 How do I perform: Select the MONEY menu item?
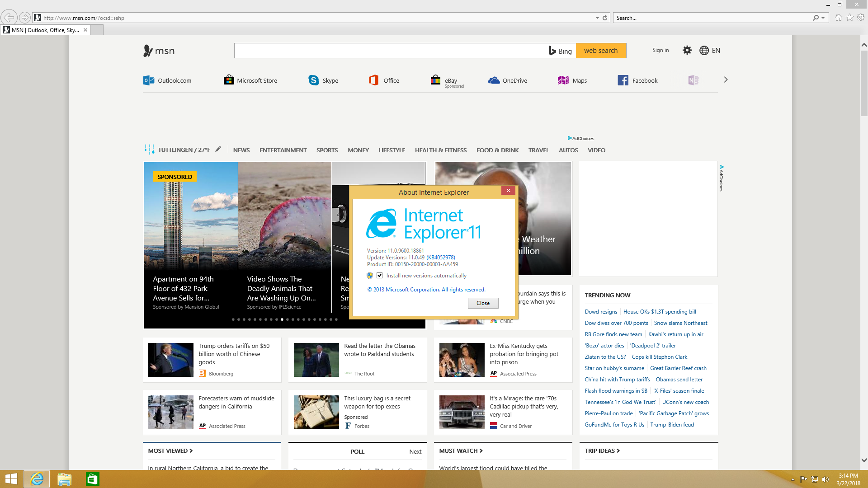point(359,150)
